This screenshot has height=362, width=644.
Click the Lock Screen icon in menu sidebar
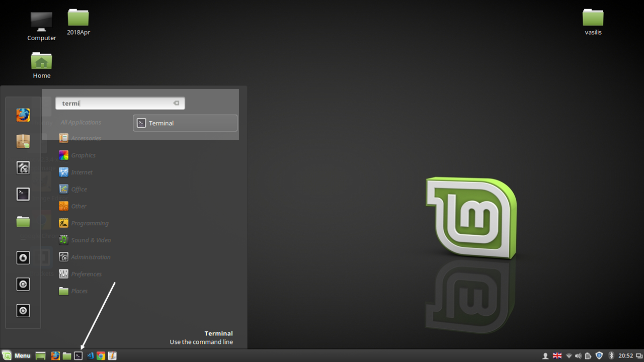(x=23, y=258)
